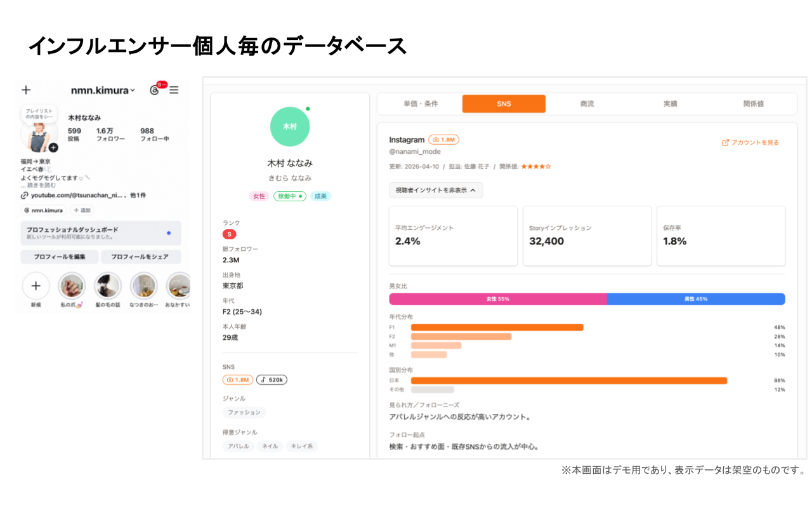Tap the plus icon to create a post

[26, 90]
